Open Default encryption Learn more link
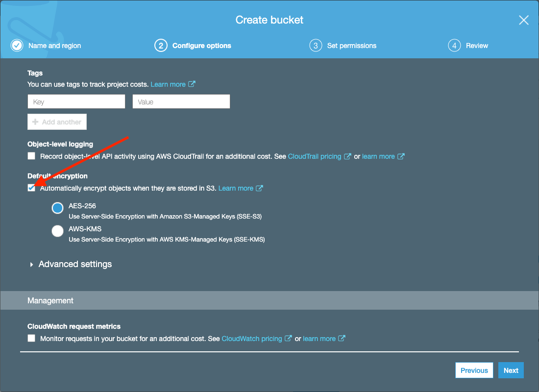This screenshot has height=392, width=539. coord(236,189)
